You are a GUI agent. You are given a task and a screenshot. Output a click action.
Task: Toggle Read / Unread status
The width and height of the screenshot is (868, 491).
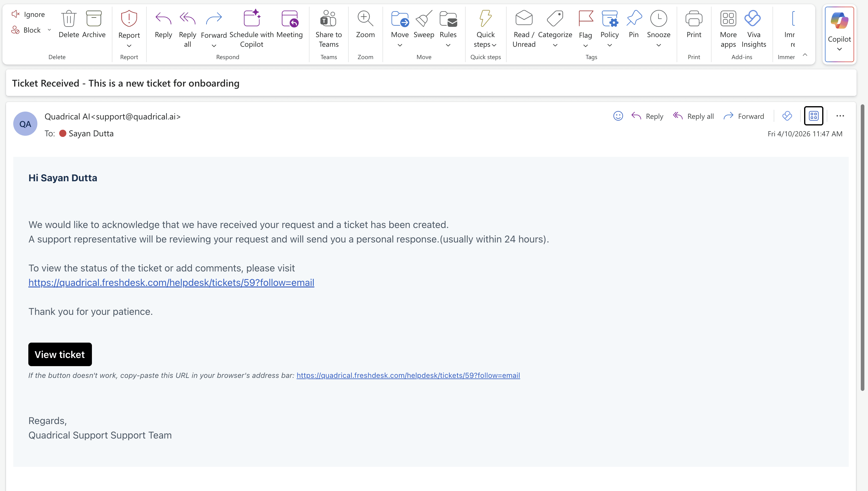point(524,18)
